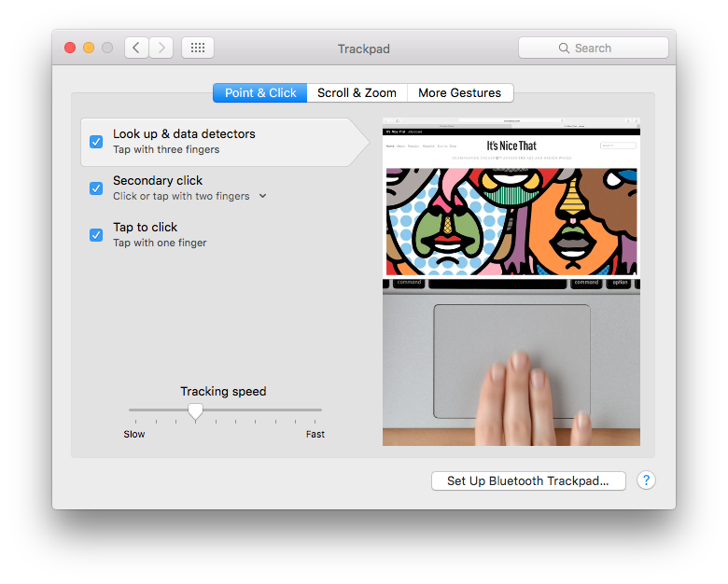Click the forward navigation arrow

[x=161, y=48]
